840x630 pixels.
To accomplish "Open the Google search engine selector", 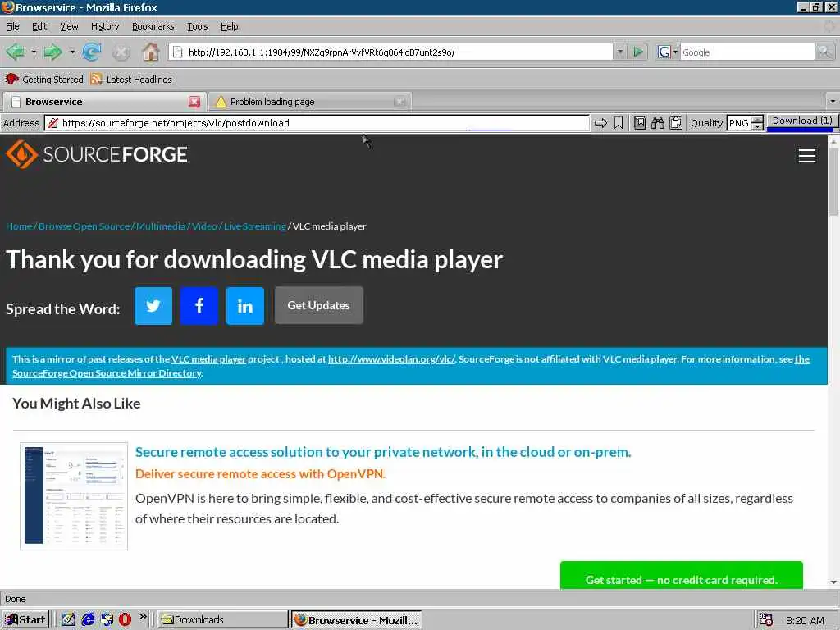I will coord(668,52).
